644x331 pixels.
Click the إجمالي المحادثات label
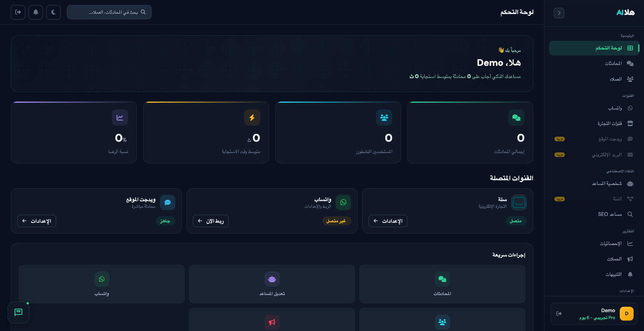[x=509, y=152]
